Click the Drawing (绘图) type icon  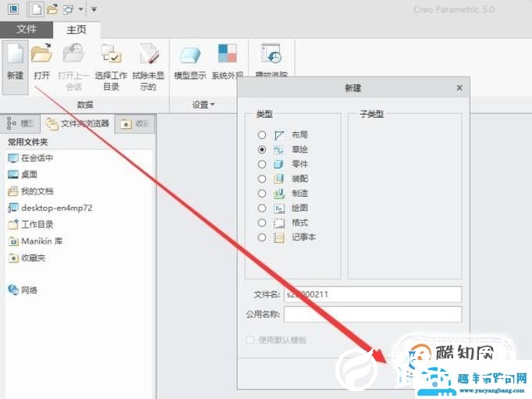click(x=279, y=208)
